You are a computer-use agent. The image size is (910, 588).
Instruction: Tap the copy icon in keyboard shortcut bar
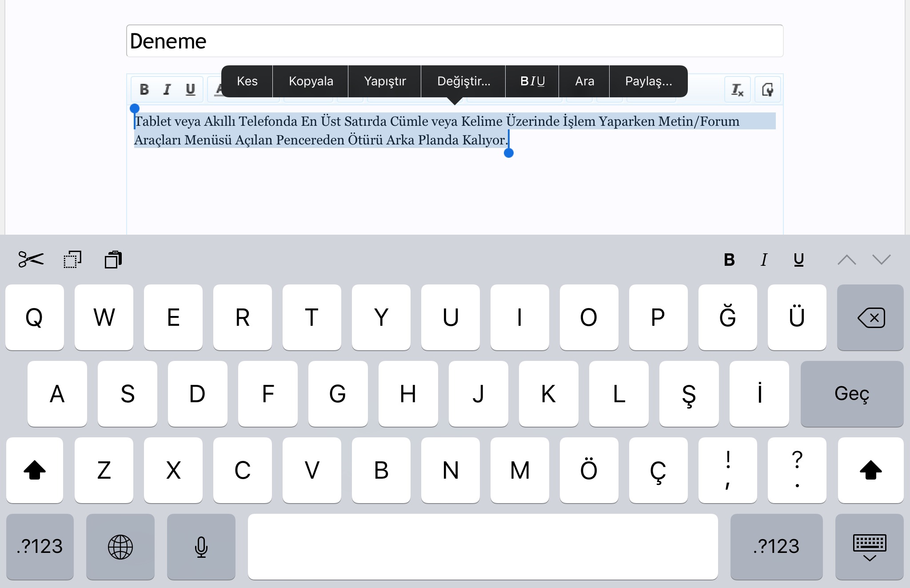pyautogui.click(x=72, y=260)
